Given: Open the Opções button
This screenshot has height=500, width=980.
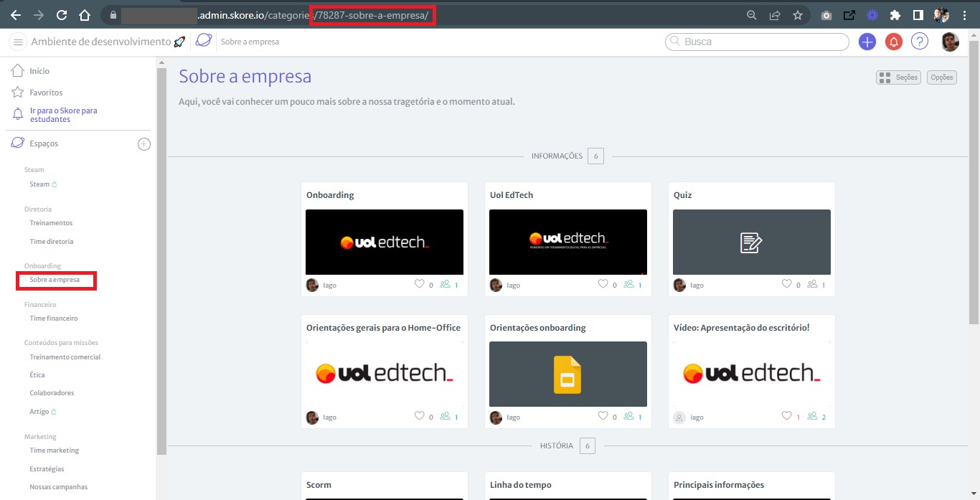Looking at the screenshot, I should pyautogui.click(x=942, y=77).
